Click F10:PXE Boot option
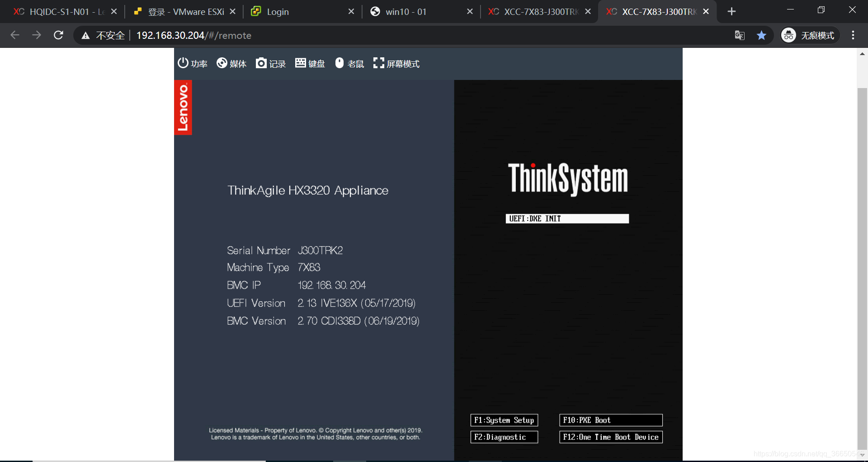The image size is (868, 462). [611, 420]
